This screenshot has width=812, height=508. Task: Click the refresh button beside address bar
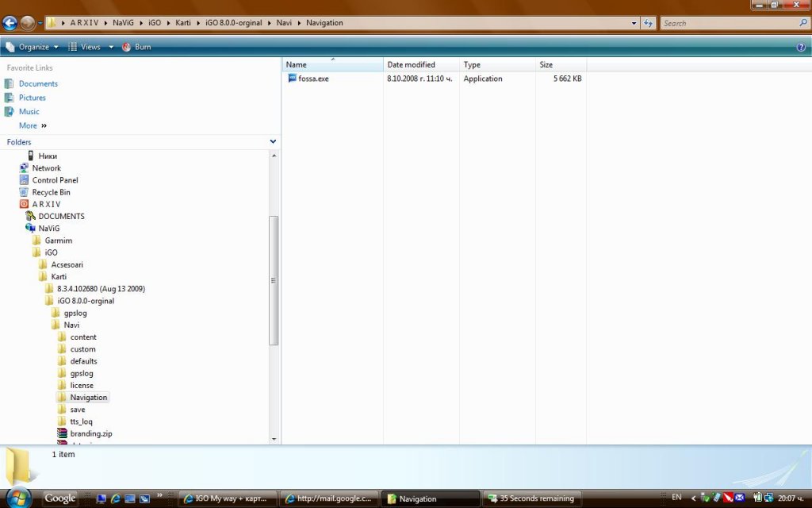(649, 23)
